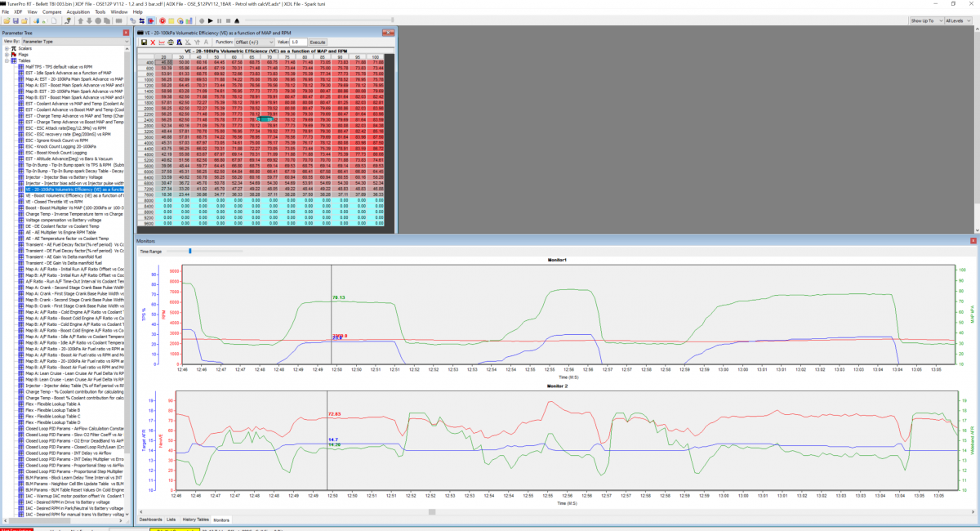The height and width of the screenshot is (531, 980).
Task: Open the View By Parameter Type dropdown
Action: (x=75, y=42)
